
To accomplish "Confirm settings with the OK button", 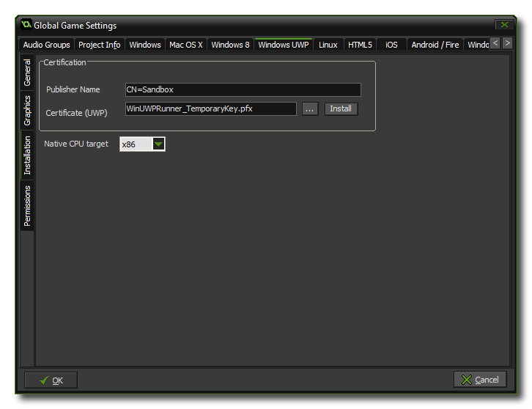I will 51,380.
